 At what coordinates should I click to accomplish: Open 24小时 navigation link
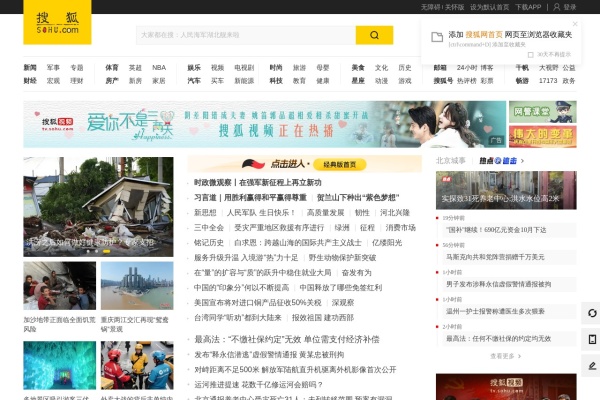466,67
